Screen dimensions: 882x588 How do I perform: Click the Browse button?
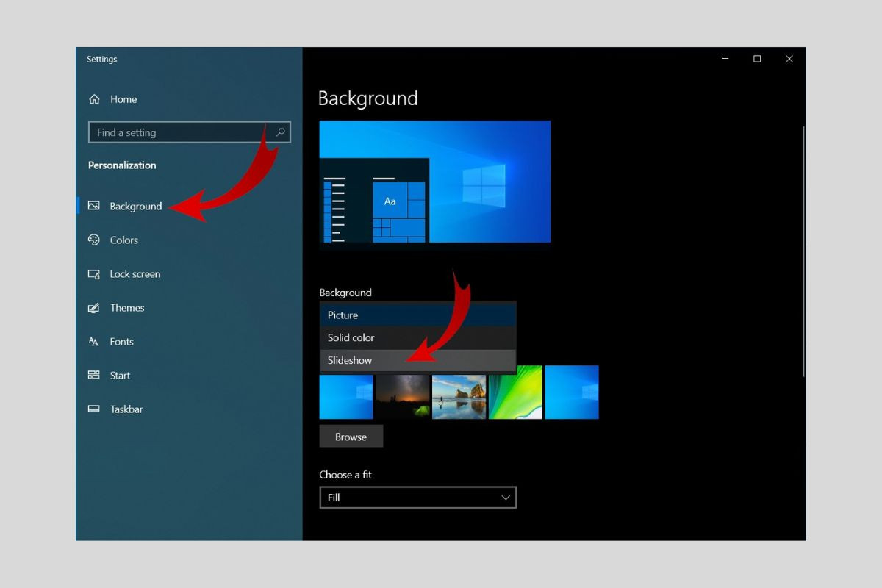[x=351, y=437]
